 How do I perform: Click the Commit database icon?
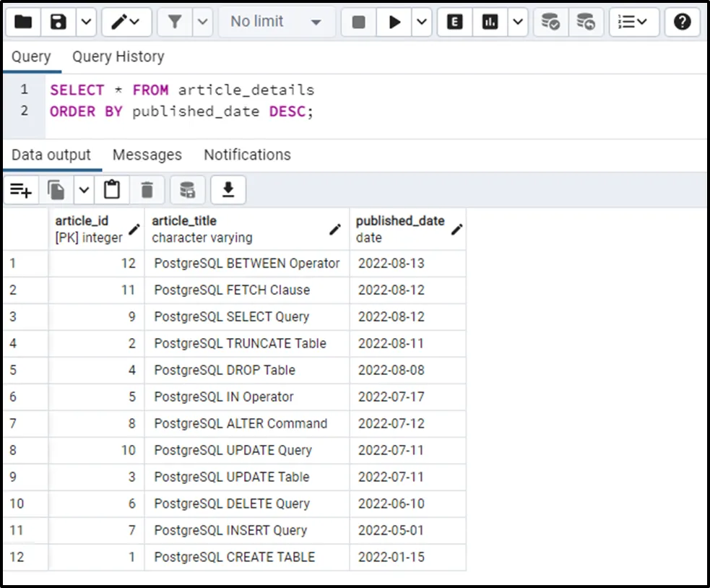pyautogui.click(x=550, y=22)
